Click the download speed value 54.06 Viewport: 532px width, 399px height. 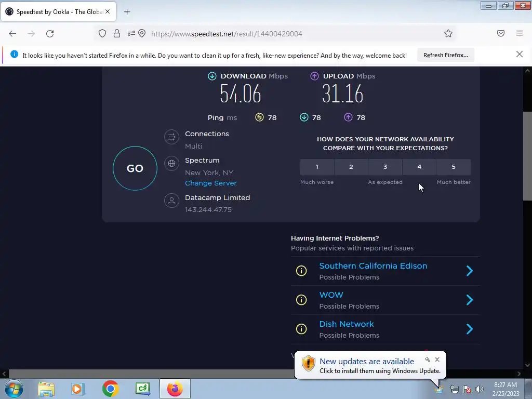[241, 94]
